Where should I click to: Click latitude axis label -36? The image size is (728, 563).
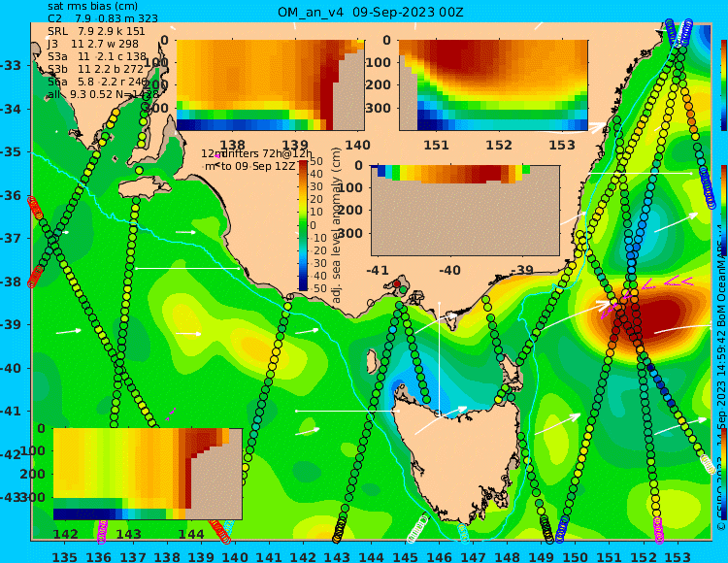tap(11, 195)
